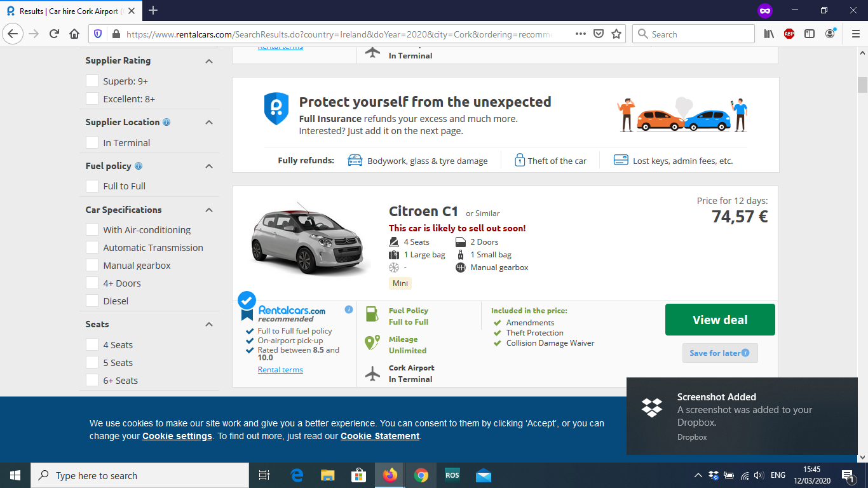Open the taskbar clock and date
Screen dimensions: 868x488
[x=811, y=475]
